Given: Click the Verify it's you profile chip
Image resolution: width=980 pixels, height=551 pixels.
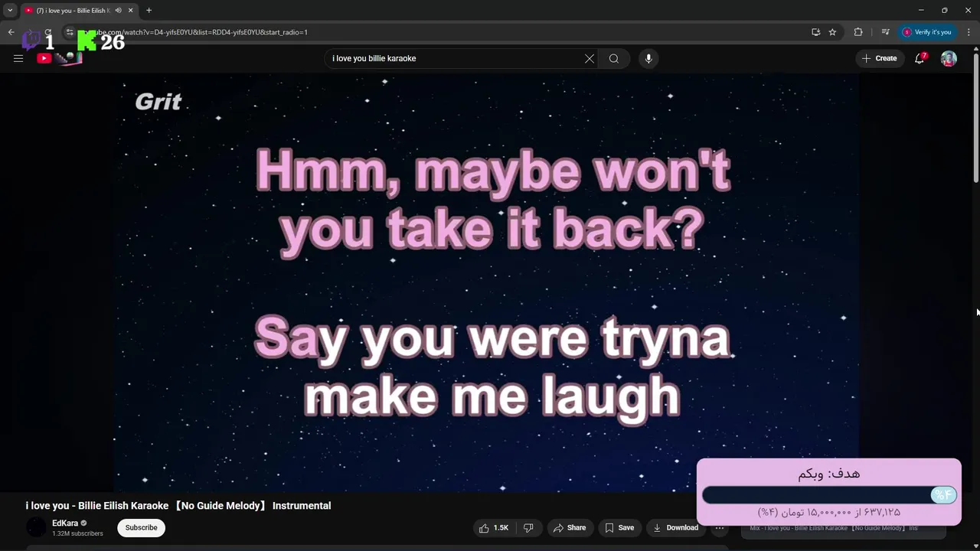Looking at the screenshot, I should click(x=926, y=32).
